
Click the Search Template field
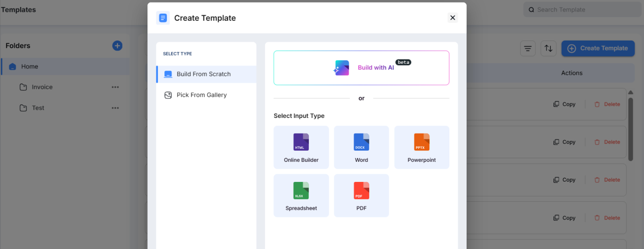tap(582, 10)
